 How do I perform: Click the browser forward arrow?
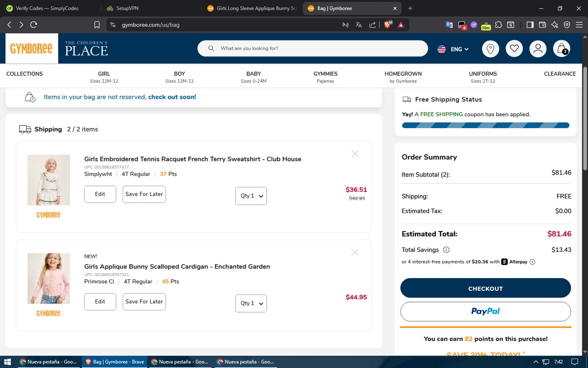[21, 25]
